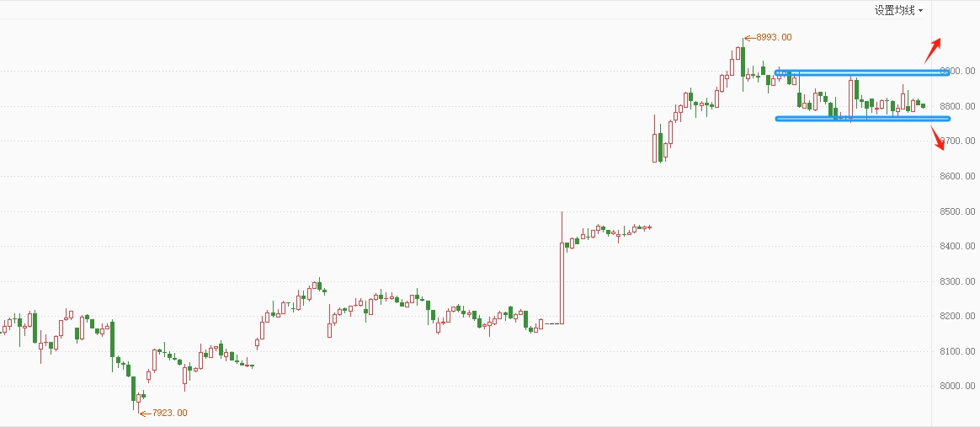Image resolution: width=980 pixels, height=427 pixels.
Task: Click the black dashed flat segment before the jump
Action: pyautogui.click(x=551, y=324)
